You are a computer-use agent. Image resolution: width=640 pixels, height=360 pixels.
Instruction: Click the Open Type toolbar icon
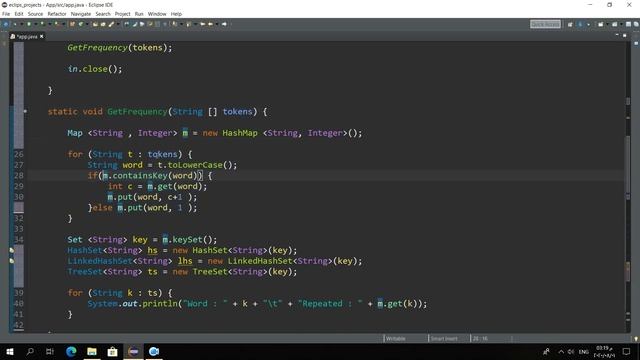[95, 24]
